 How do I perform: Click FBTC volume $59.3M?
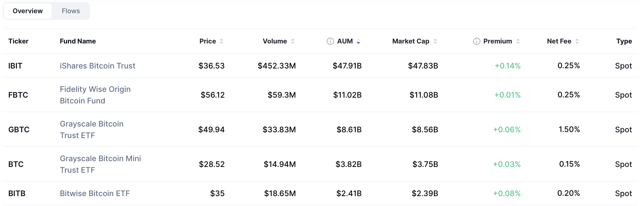coord(282,95)
